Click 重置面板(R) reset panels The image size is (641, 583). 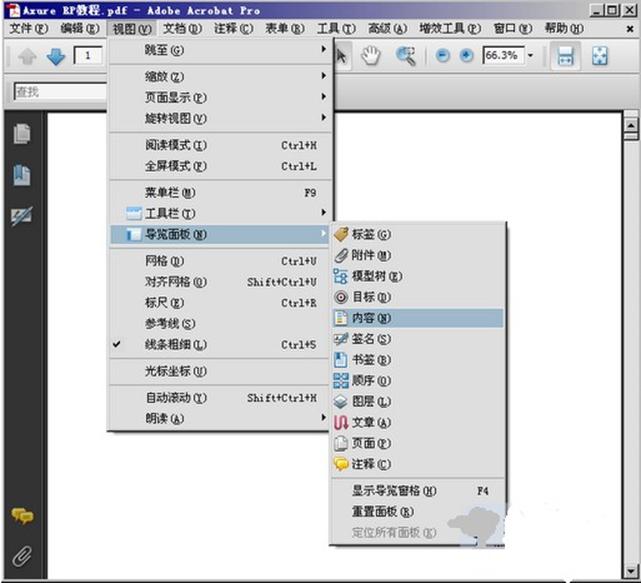coord(417,511)
